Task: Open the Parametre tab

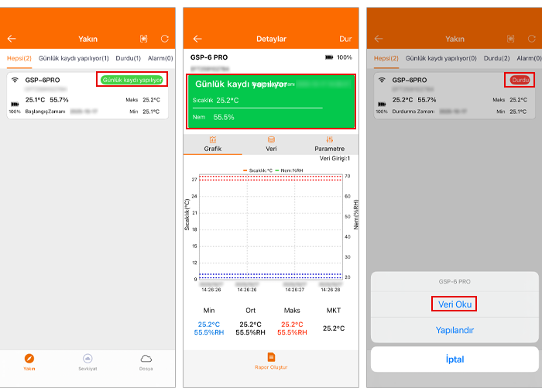Action: (329, 144)
